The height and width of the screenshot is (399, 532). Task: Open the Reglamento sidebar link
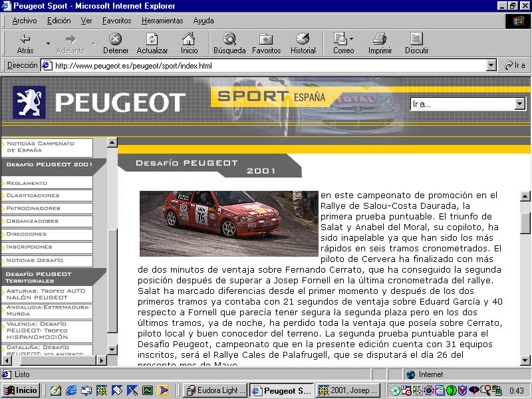click(47, 183)
